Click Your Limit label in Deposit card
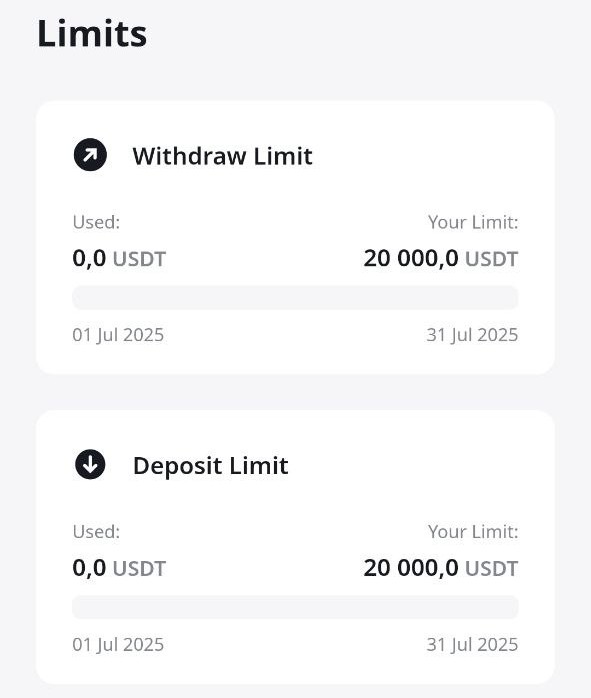Screen dimensions: 591x698 point(473,532)
